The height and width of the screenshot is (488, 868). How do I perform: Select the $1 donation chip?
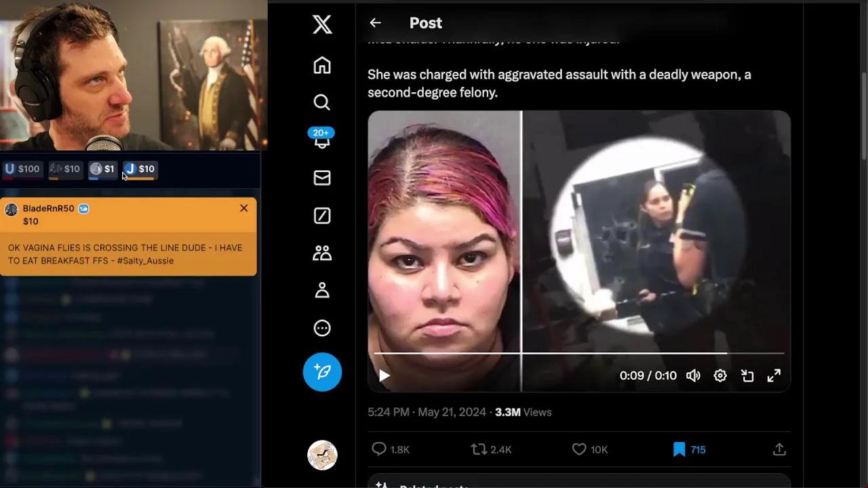(x=102, y=169)
